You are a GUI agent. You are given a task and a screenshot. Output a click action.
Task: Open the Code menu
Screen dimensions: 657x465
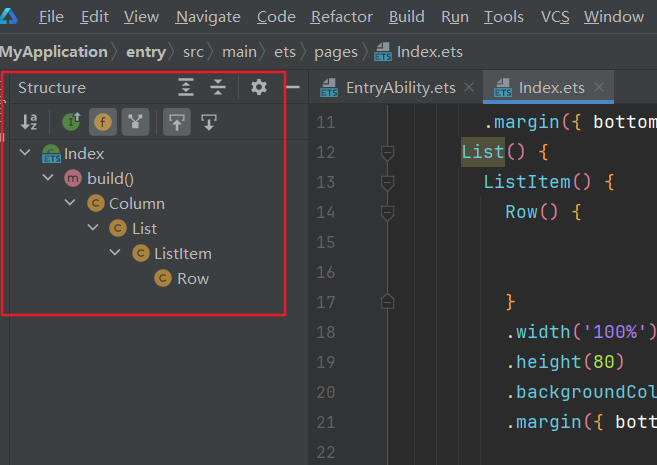(276, 17)
